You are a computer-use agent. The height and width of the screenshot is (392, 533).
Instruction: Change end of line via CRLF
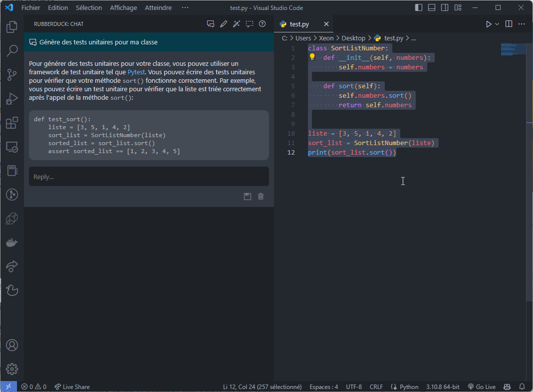click(376, 387)
